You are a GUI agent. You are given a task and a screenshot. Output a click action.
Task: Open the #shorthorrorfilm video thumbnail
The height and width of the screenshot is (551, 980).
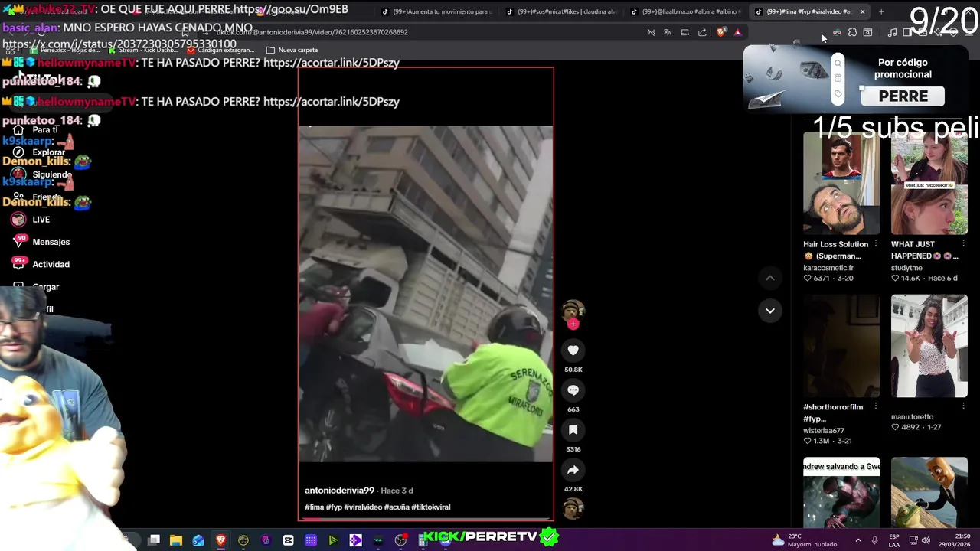[841, 346]
